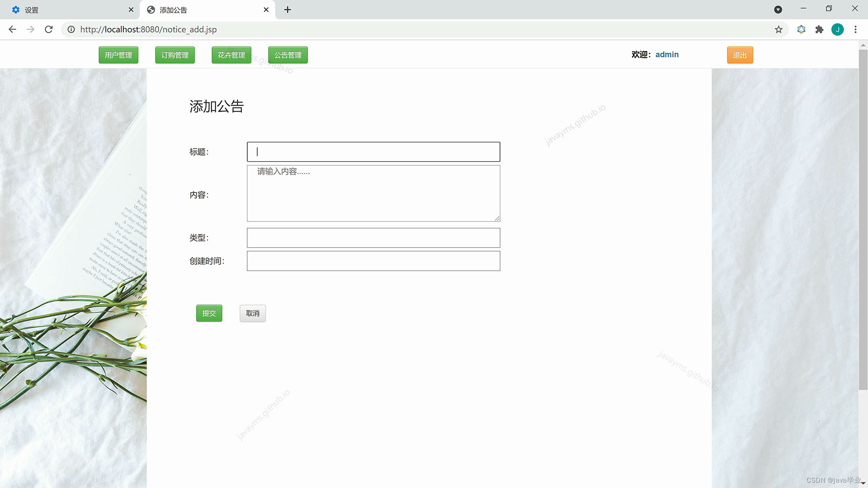Open 花卉管理 menu
868x488 pixels.
point(231,55)
